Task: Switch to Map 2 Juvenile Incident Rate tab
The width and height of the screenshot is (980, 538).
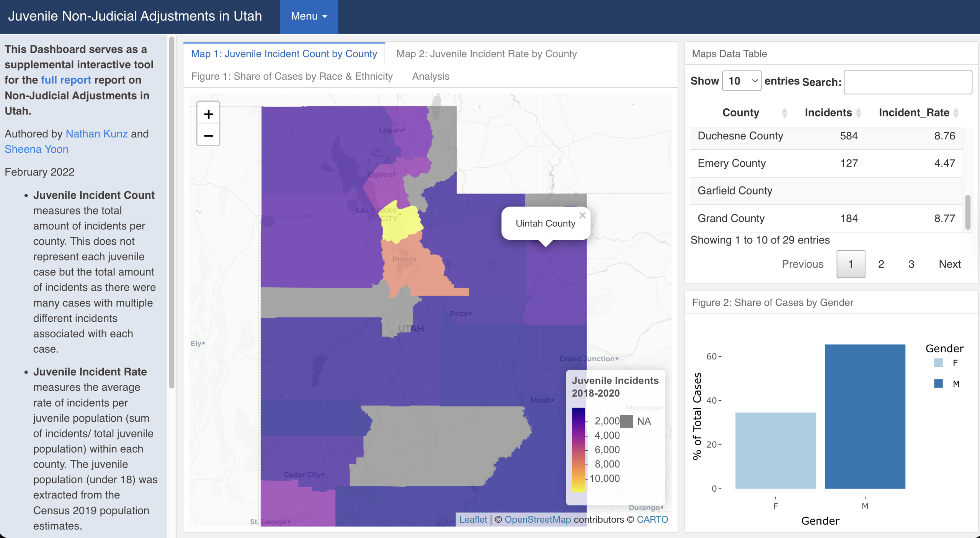Action: point(487,54)
